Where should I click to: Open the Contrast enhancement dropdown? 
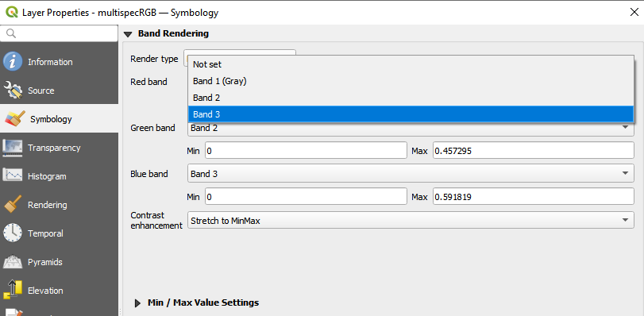coord(411,220)
